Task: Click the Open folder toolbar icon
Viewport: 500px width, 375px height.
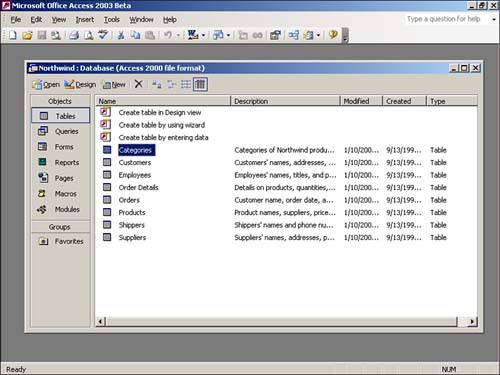Action: 27,35
